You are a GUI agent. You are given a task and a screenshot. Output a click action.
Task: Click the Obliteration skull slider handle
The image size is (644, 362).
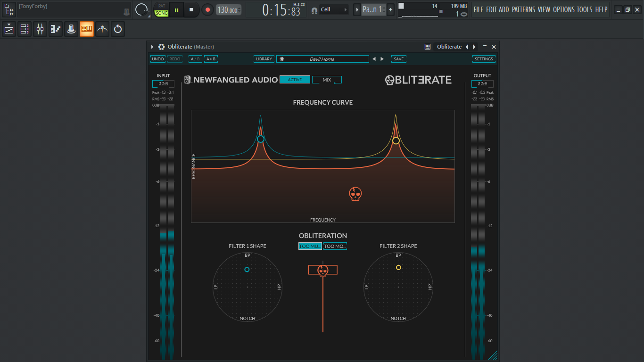(323, 270)
